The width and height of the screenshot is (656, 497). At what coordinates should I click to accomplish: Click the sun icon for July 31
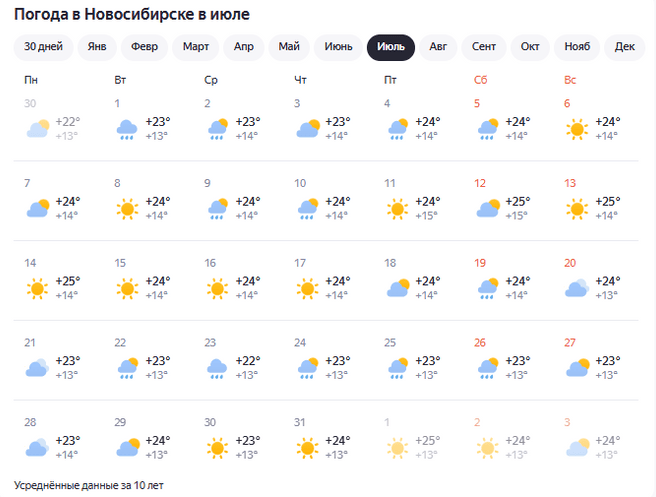pyautogui.click(x=307, y=447)
